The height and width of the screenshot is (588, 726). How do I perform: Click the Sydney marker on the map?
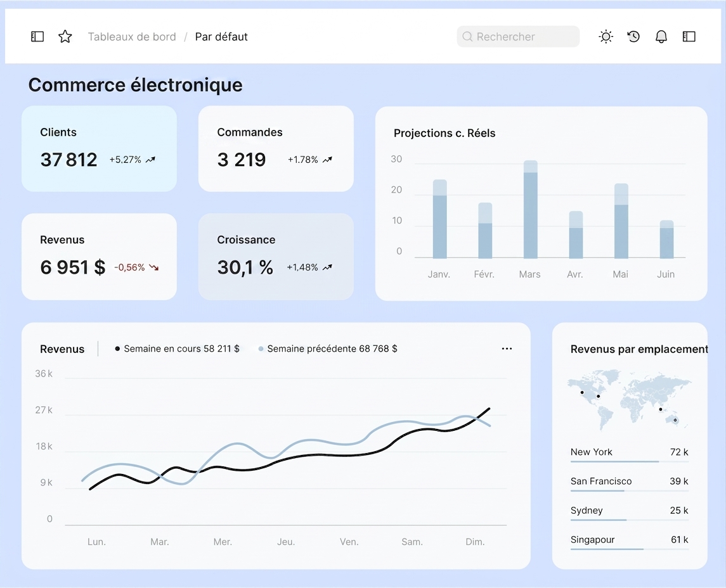675,420
